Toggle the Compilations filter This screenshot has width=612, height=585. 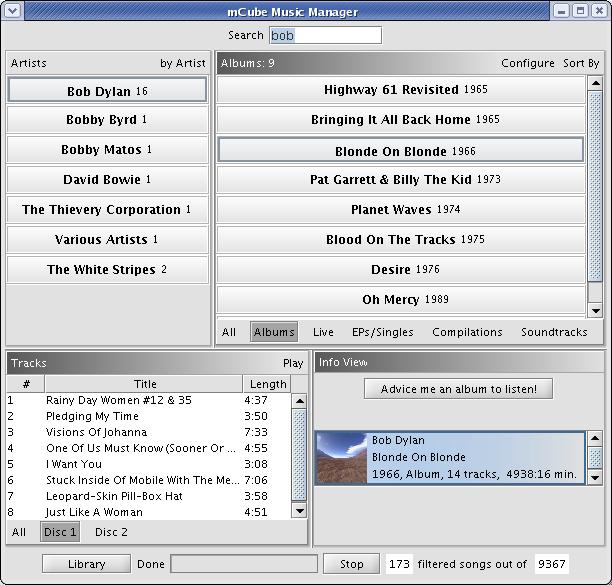tap(467, 332)
